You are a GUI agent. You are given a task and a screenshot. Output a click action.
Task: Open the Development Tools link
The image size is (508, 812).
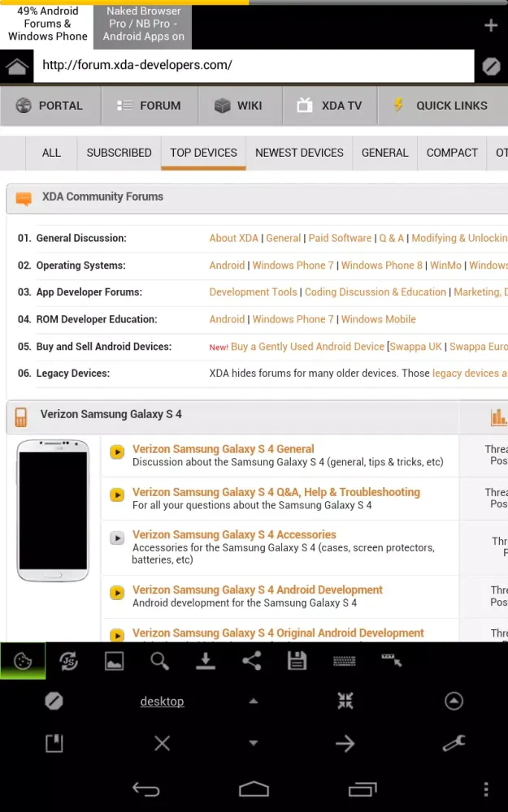point(254,292)
